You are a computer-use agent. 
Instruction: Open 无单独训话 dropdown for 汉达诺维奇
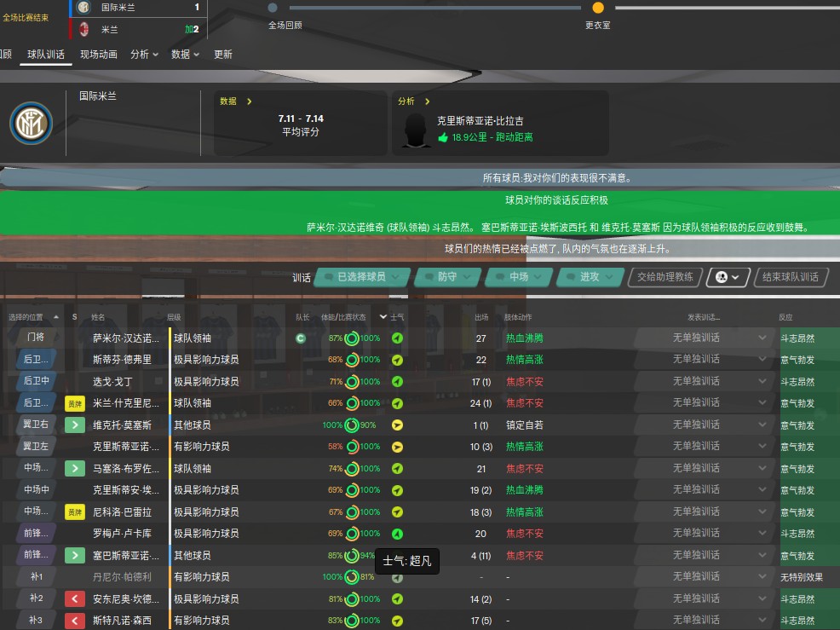(x=699, y=338)
